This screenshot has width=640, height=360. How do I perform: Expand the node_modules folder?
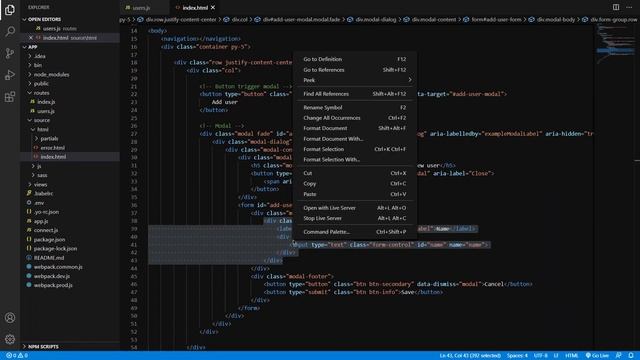click(51, 74)
